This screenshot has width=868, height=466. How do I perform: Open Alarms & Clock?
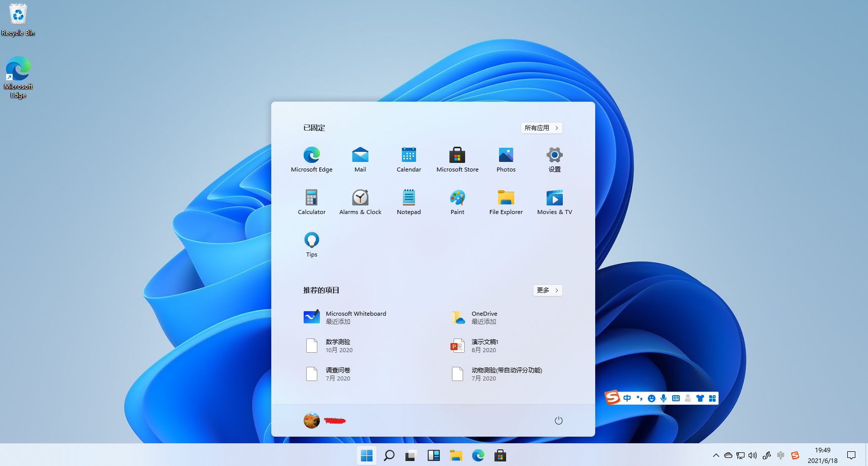point(360,202)
